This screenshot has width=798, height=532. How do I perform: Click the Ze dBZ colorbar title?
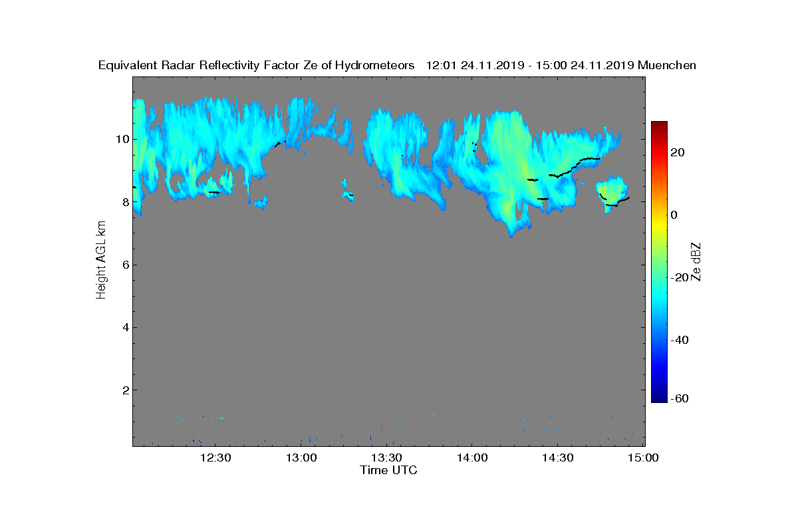[696, 262]
